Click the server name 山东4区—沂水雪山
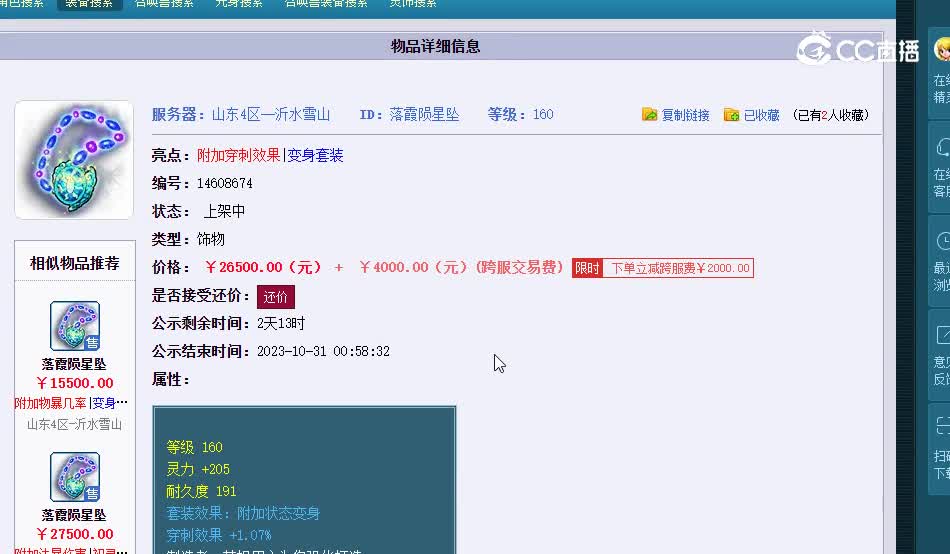The width and height of the screenshot is (950, 554). (271, 115)
